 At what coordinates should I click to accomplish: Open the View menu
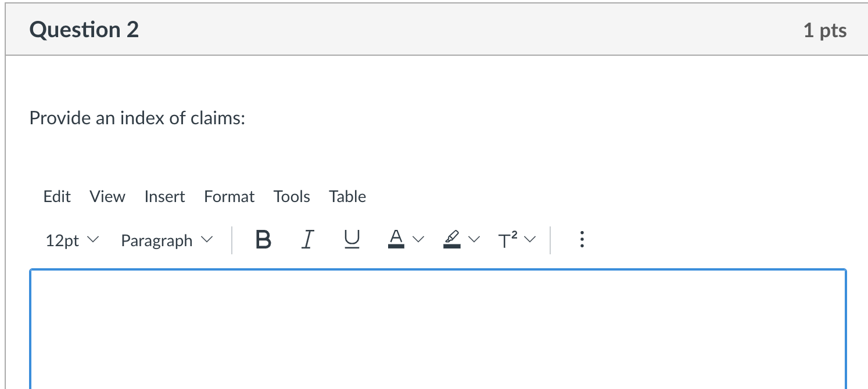click(x=107, y=197)
